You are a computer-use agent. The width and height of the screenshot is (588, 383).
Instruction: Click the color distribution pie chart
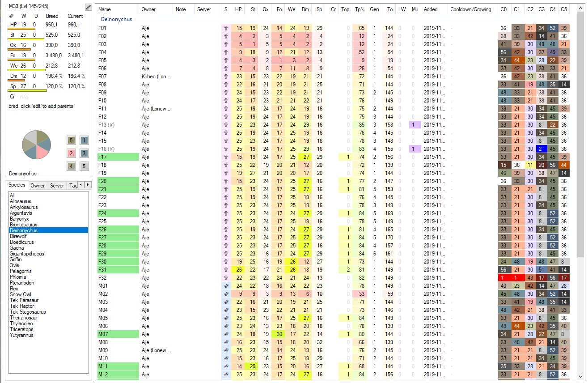37,145
